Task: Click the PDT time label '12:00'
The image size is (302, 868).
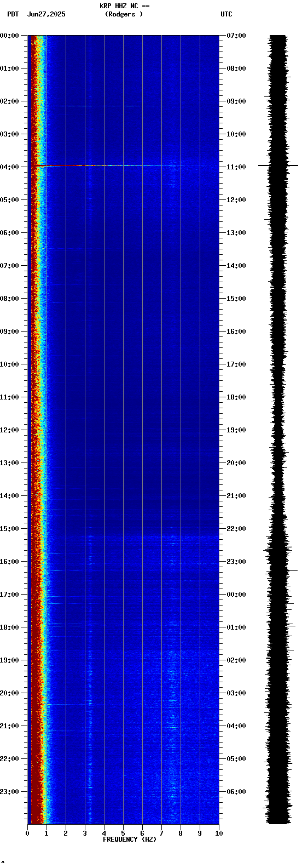Action: [x=9, y=430]
